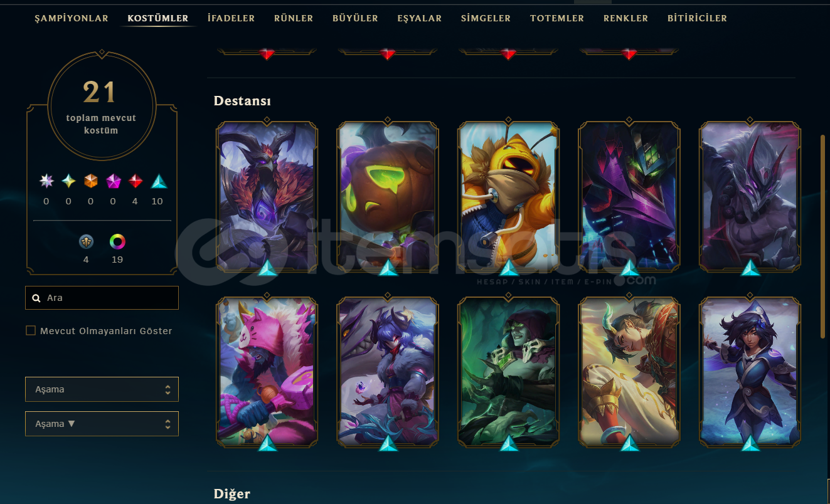Click the vertical scrollbar on the right
Viewport: 830px width, 504px height.
[822, 236]
